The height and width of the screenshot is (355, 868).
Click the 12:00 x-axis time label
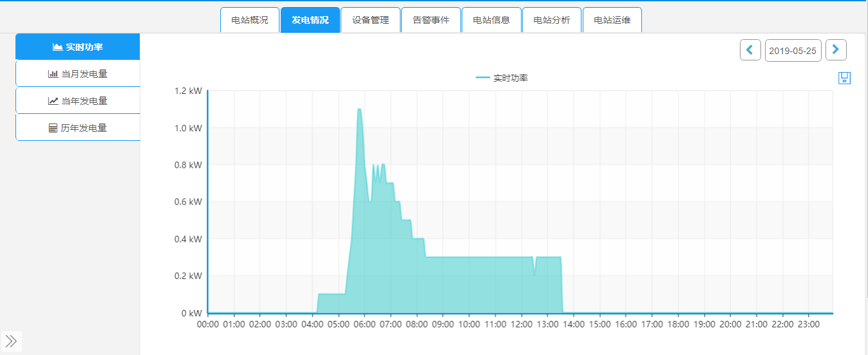[x=521, y=325]
